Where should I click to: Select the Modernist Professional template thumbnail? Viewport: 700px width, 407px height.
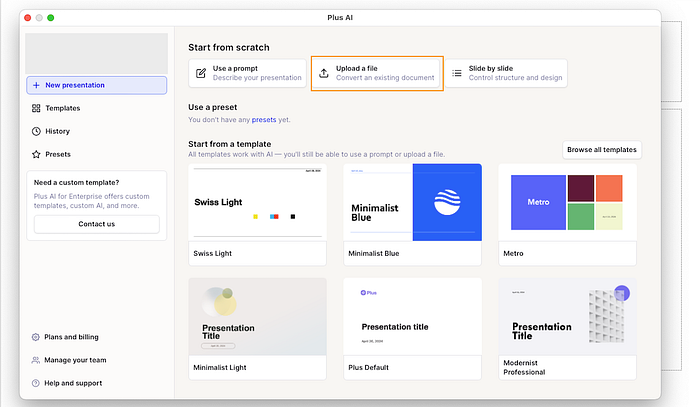pos(567,317)
